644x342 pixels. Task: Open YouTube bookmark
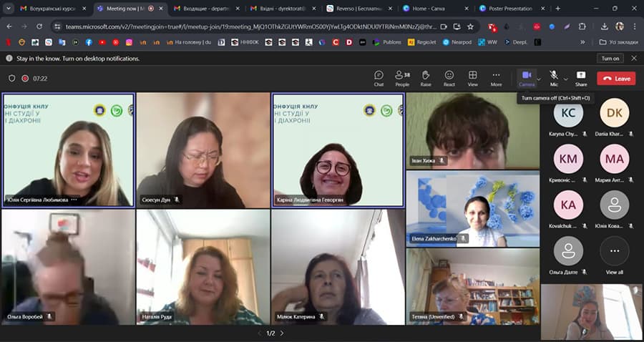[x=102, y=42]
